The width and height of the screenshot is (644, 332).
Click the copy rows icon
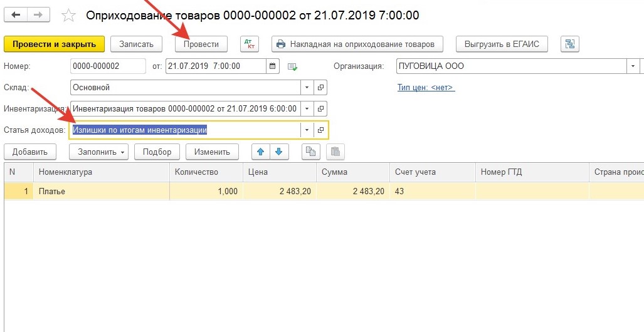[x=311, y=152]
